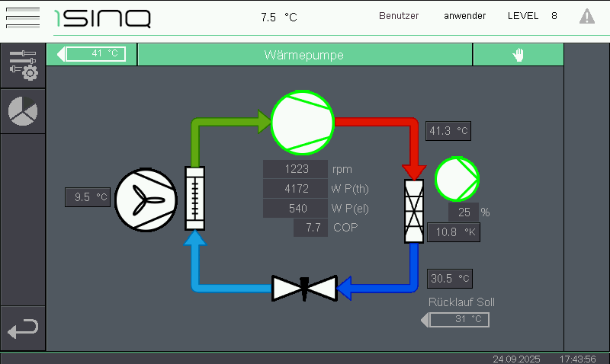Open the pie chart statistics view
This screenshot has width=610, height=364.
23,111
